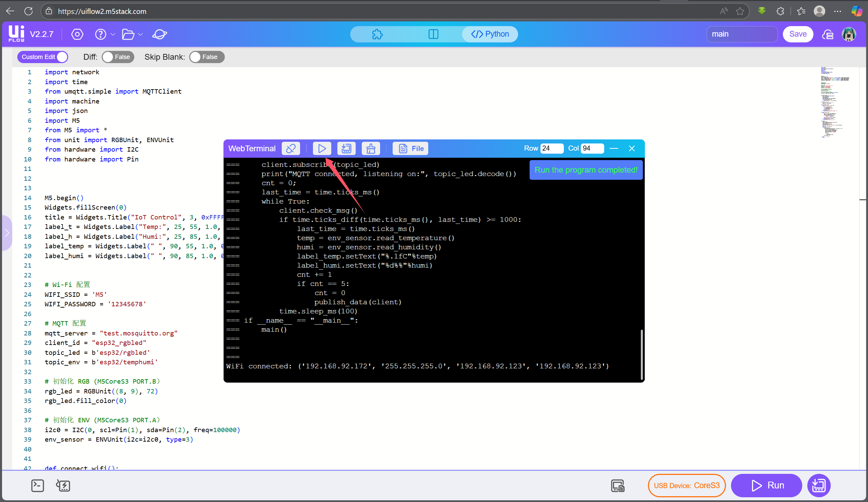Click the WebTerminal run play icon
The width and height of the screenshot is (868, 502).
click(322, 149)
